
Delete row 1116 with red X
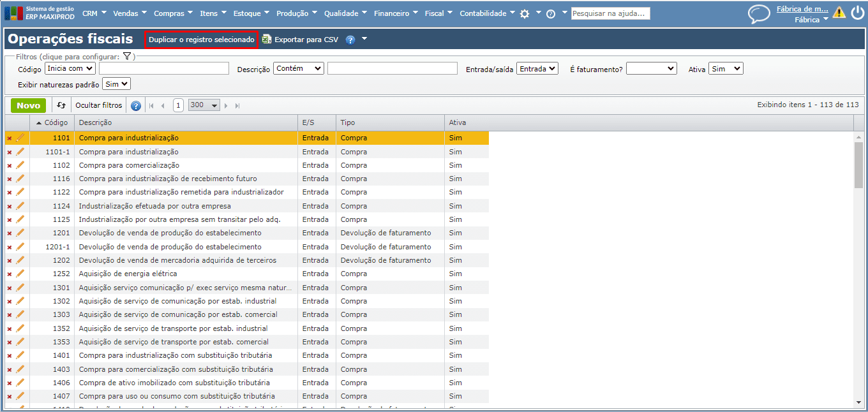coord(9,179)
